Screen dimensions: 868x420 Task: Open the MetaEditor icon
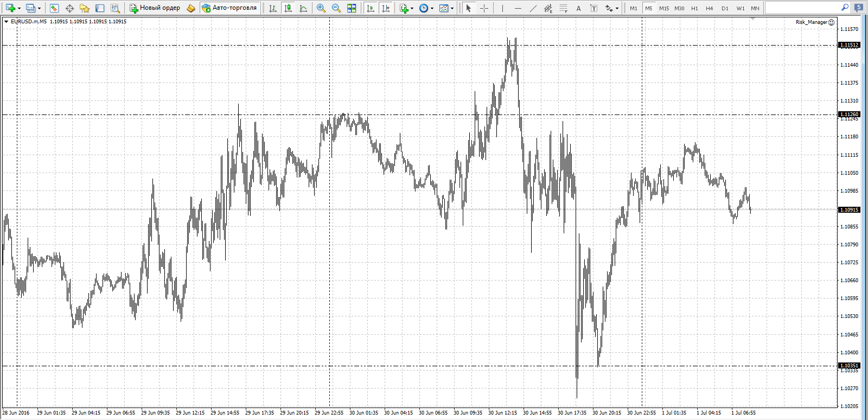[x=191, y=8]
